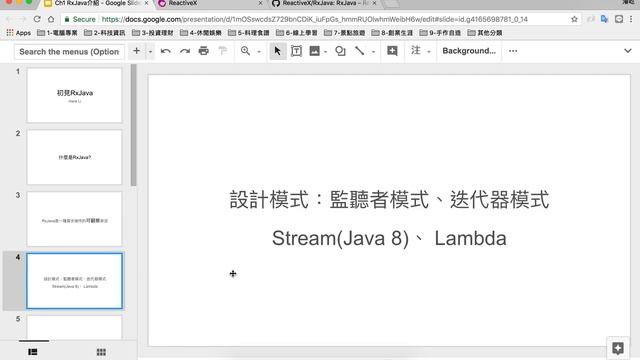
Task: Click the slide text Stream(Java 8)、 Lambda
Action: [389, 238]
